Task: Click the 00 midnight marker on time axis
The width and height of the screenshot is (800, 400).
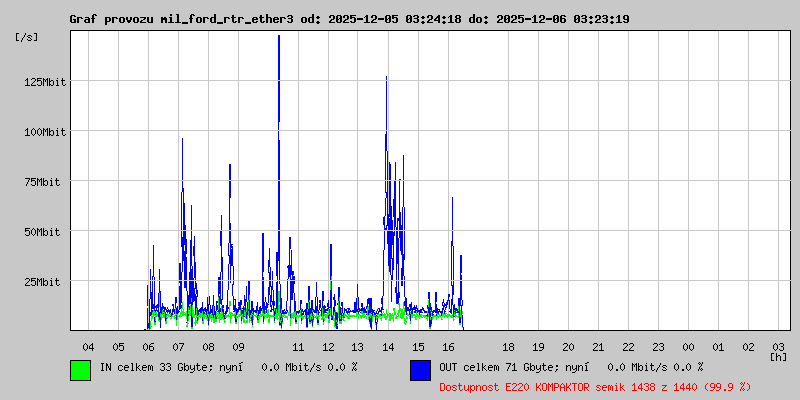Action: (x=689, y=346)
